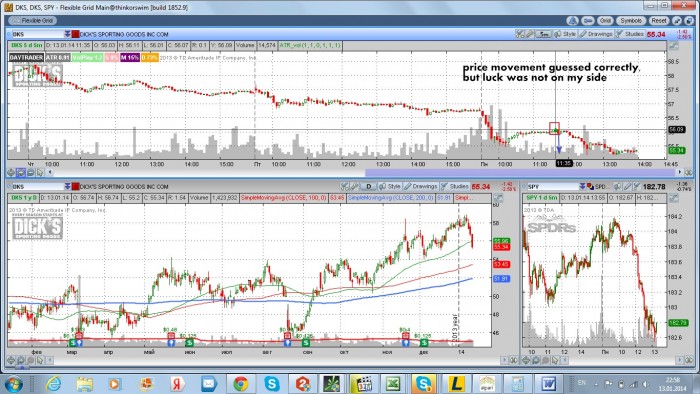Click top chart pan crosshair icon
This screenshot has width=700, height=394.
pos(11,172)
